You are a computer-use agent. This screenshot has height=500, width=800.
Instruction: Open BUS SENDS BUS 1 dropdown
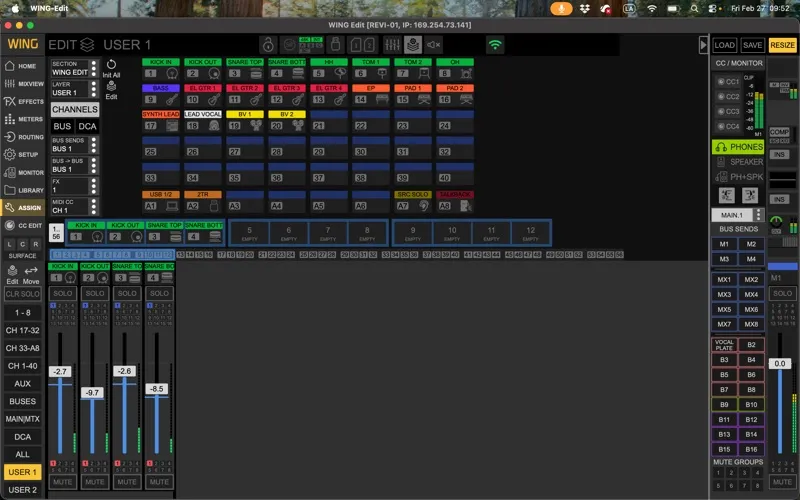(74, 145)
